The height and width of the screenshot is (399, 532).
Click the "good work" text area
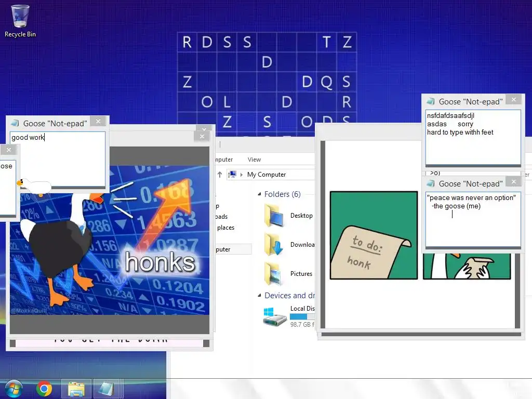click(58, 159)
